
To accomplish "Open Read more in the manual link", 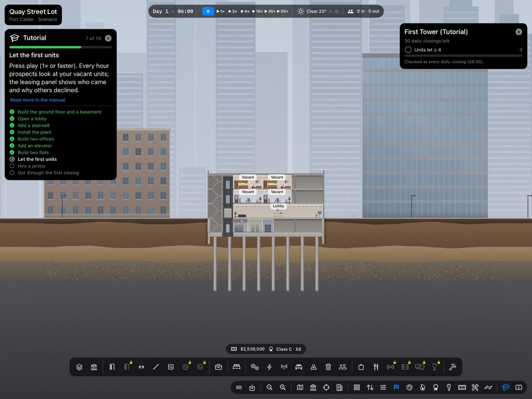I will click(x=38, y=100).
